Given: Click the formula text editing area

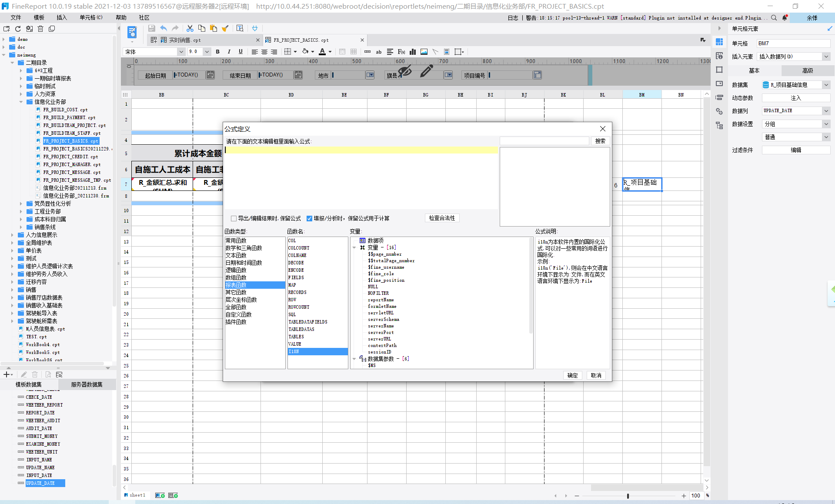Looking at the screenshot, I should [x=361, y=178].
